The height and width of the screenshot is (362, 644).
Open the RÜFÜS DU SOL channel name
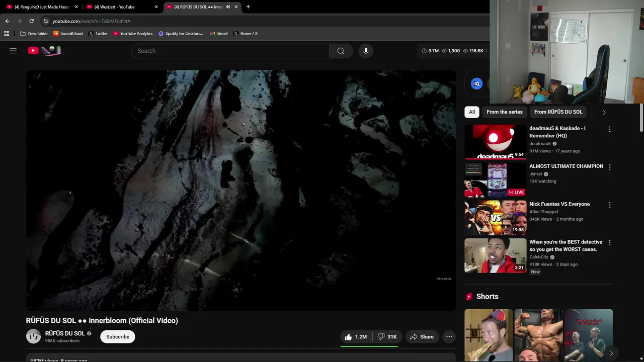coord(65,333)
